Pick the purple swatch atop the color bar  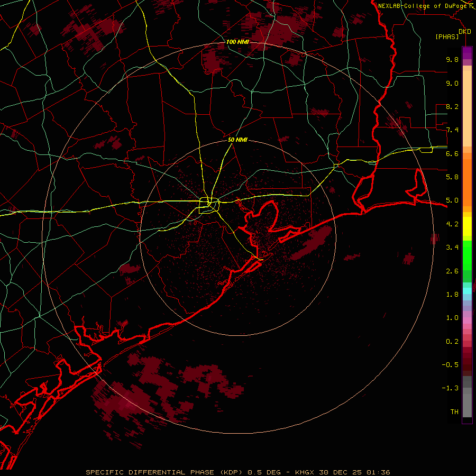click(467, 53)
